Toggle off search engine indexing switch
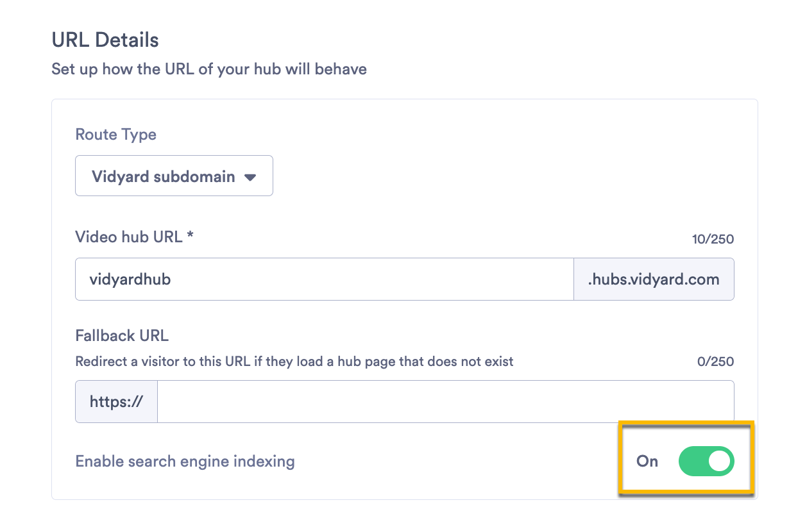798x532 pixels. click(706, 461)
